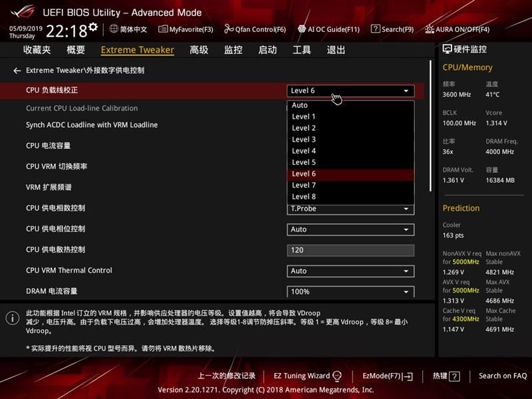This screenshot has height=399, width=532.
Task: Click the Cooler 163 pts value
Action: click(x=453, y=235)
